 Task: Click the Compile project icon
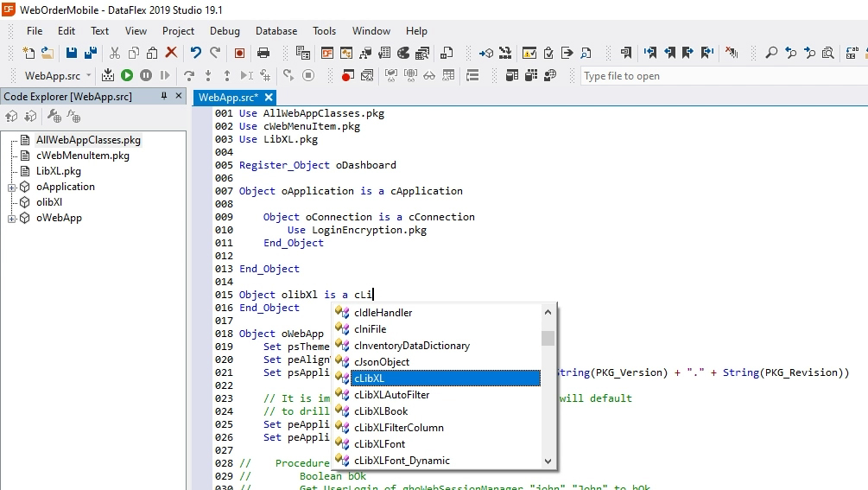coord(108,76)
